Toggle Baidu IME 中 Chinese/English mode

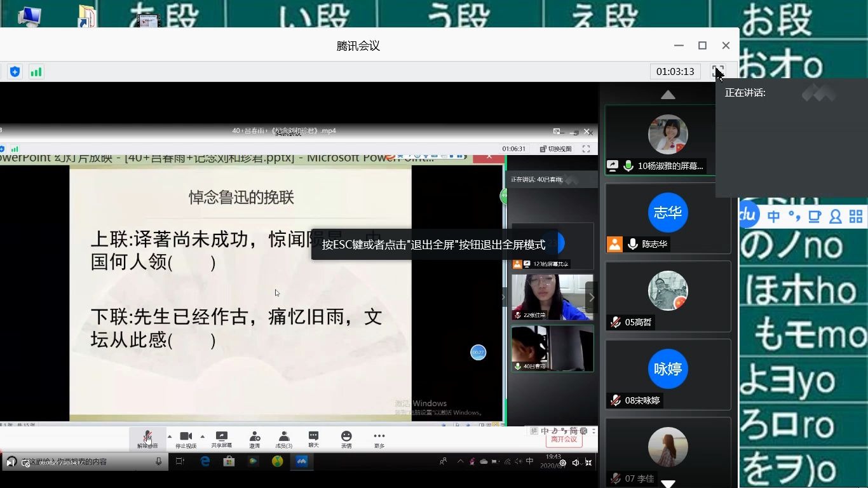click(774, 217)
